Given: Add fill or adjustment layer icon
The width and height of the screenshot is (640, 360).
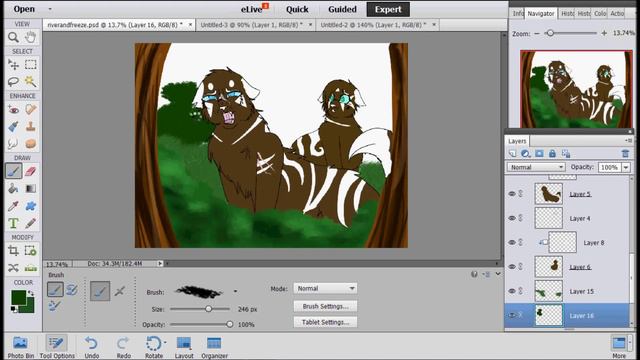Looking at the screenshot, I should [525, 154].
